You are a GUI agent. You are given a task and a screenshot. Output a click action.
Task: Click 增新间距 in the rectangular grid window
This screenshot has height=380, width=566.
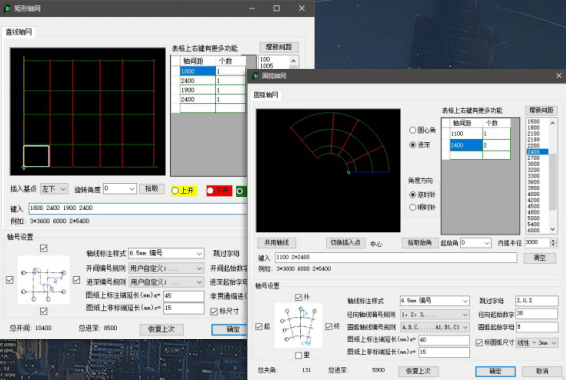pos(279,47)
